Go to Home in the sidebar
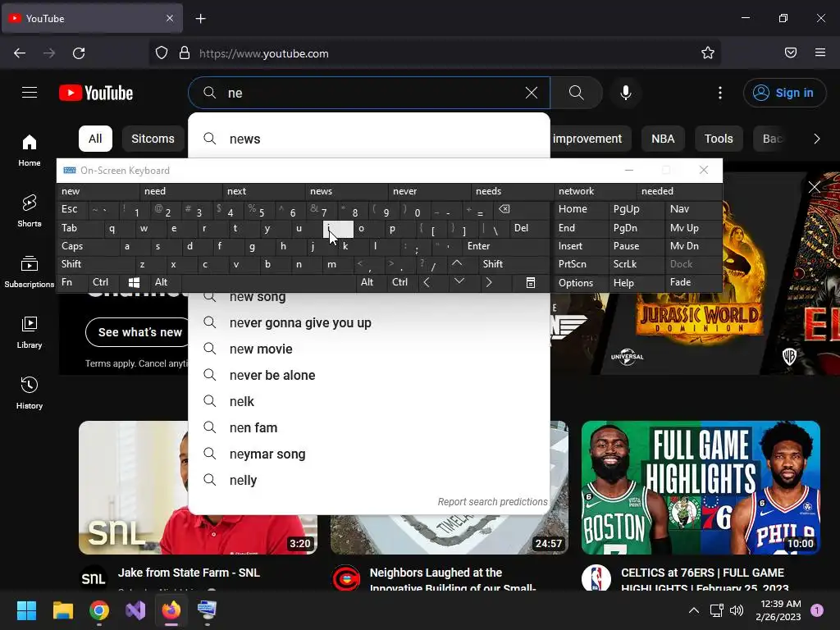The width and height of the screenshot is (840, 630). [30, 151]
